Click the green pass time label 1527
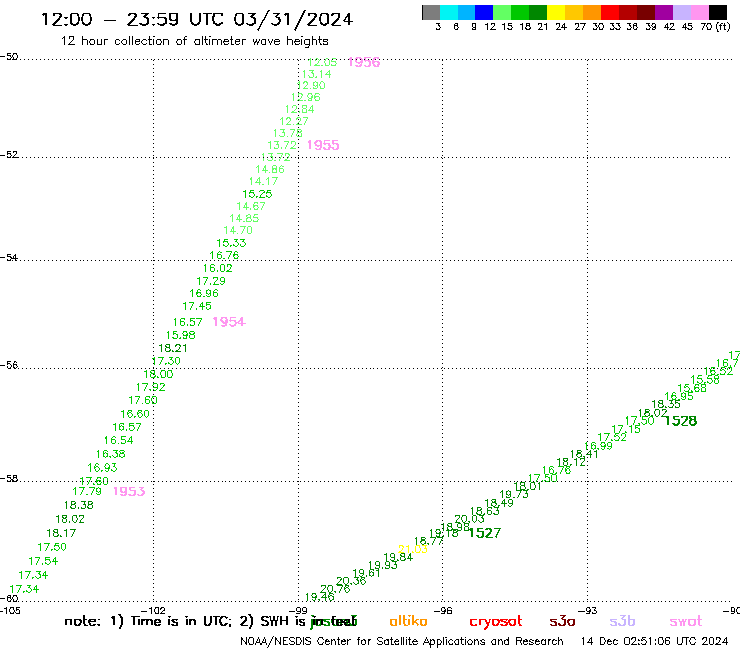The width and height of the screenshot is (740, 650). 485,533
